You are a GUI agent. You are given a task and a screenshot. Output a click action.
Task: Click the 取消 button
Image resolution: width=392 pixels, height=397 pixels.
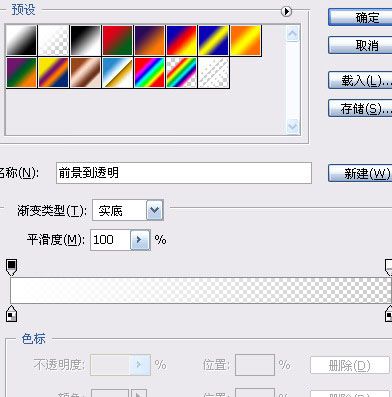tap(360, 45)
